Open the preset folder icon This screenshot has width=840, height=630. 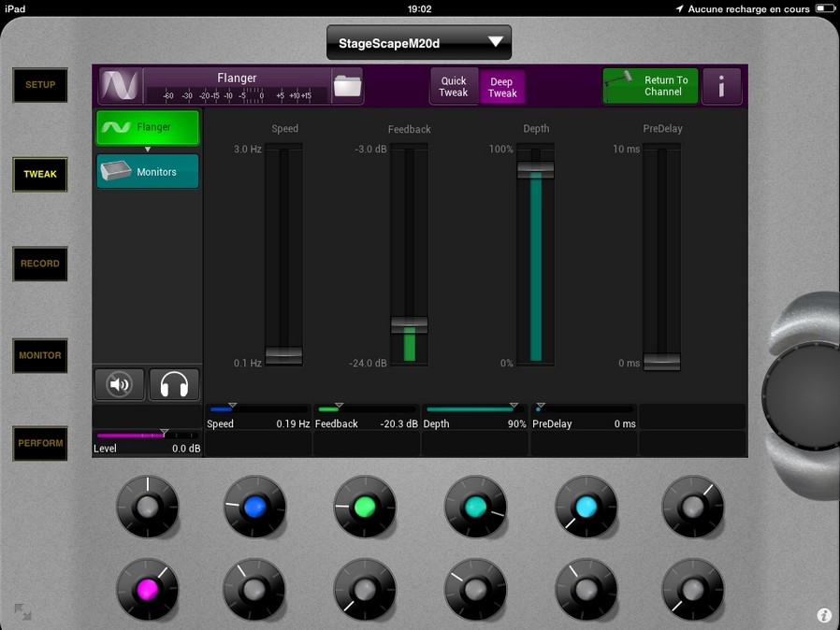[347, 86]
